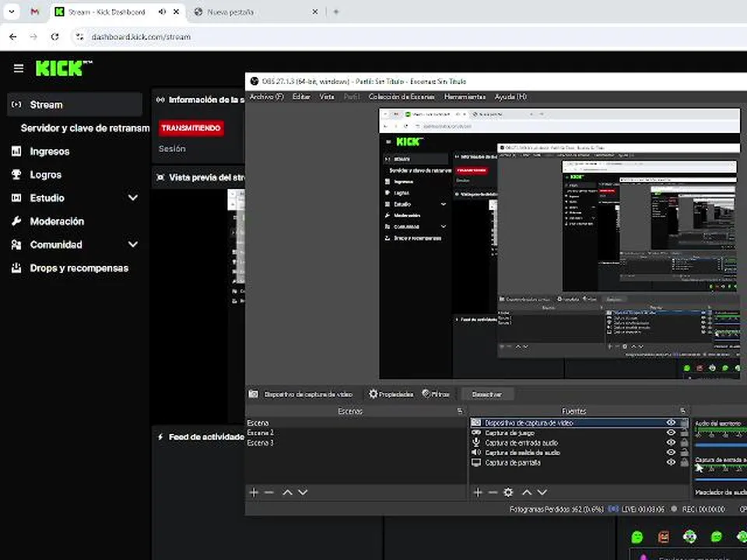Open source properties gear icon
Screen dimensions: 747x560
[508, 492]
